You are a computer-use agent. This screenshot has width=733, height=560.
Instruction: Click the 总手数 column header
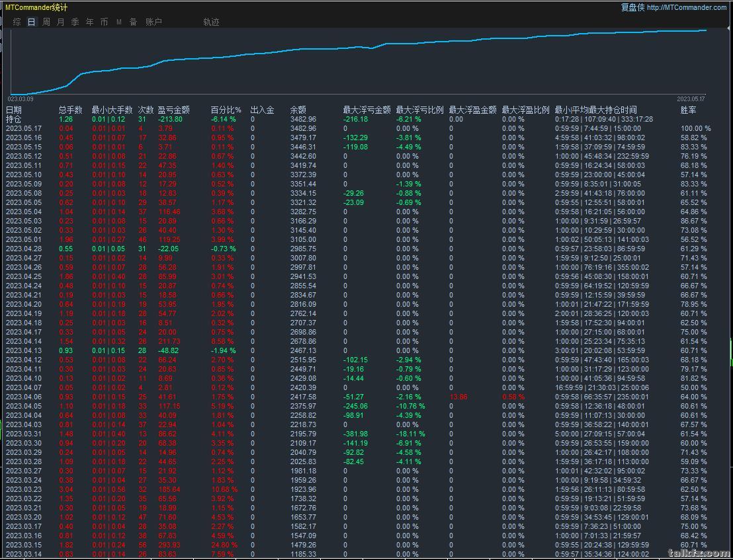pyautogui.click(x=70, y=110)
